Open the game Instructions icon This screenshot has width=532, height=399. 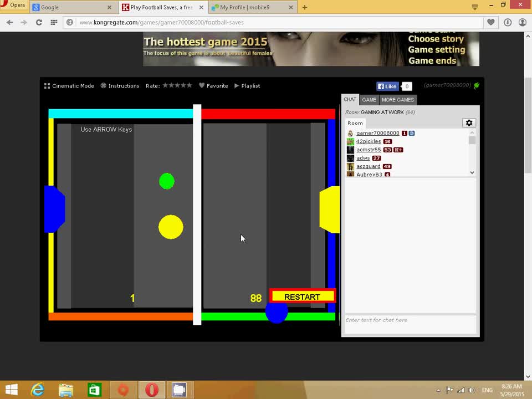pyautogui.click(x=104, y=85)
